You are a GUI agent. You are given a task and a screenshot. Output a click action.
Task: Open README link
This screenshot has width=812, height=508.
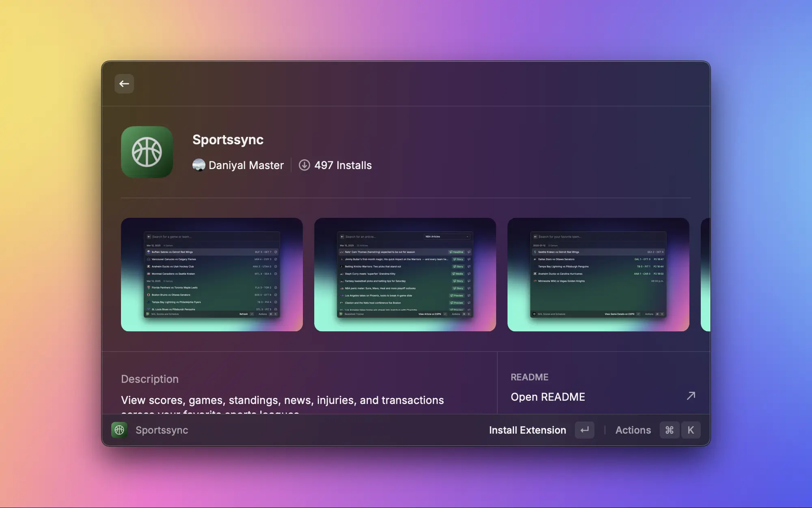pyautogui.click(x=548, y=397)
